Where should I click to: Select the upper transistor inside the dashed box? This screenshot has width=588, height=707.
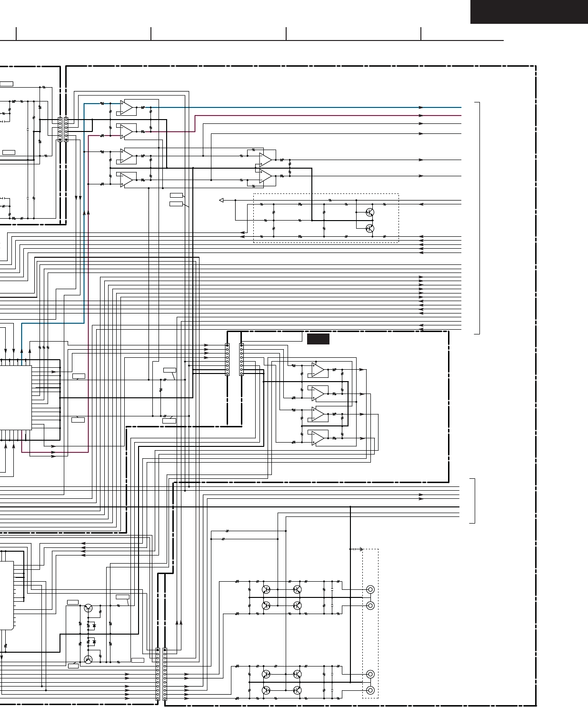click(x=370, y=212)
